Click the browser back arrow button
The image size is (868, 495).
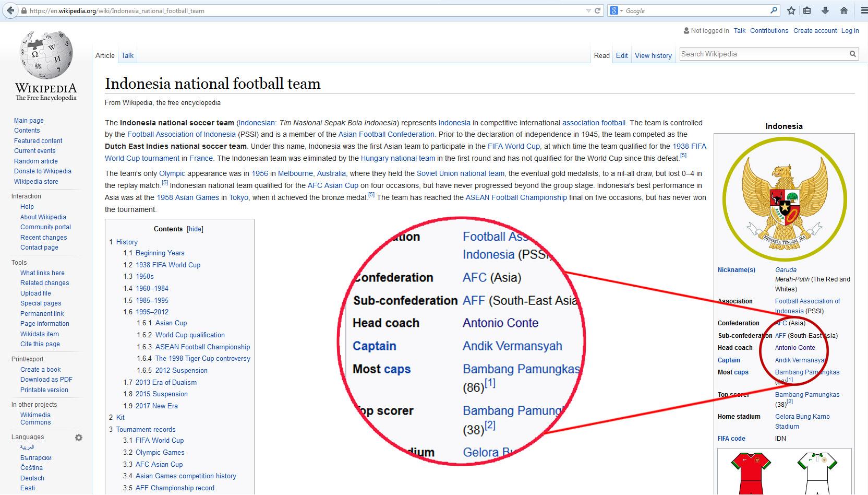[x=10, y=10]
